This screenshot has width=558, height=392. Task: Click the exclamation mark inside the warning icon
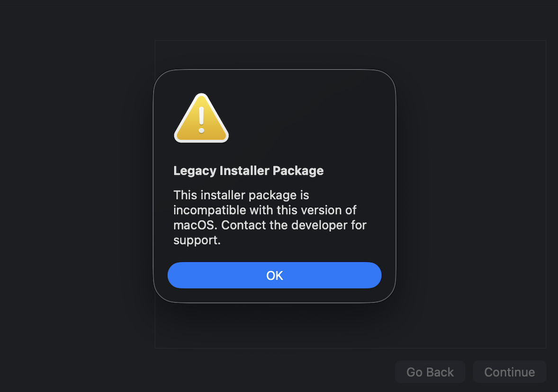(x=201, y=119)
